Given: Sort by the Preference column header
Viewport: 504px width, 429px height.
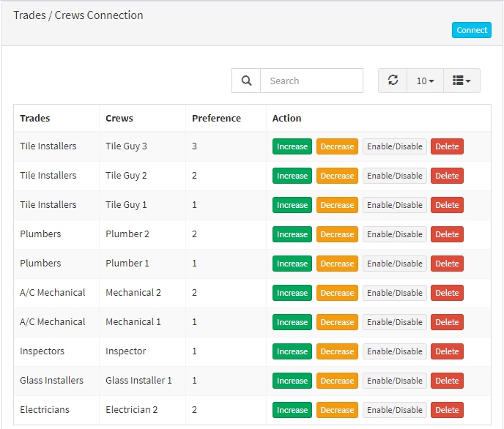Looking at the screenshot, I should [216, 118].
